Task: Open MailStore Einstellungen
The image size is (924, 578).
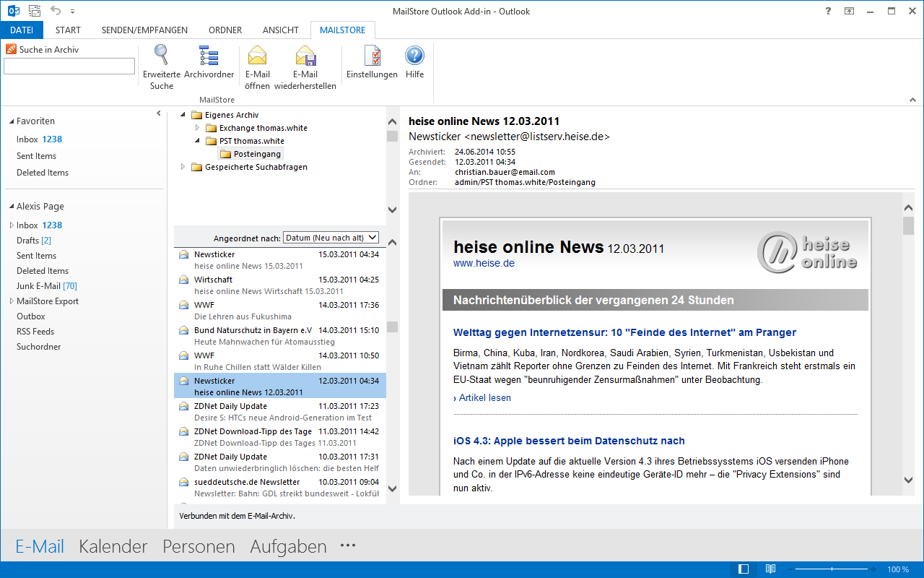Action: (372, 62)
